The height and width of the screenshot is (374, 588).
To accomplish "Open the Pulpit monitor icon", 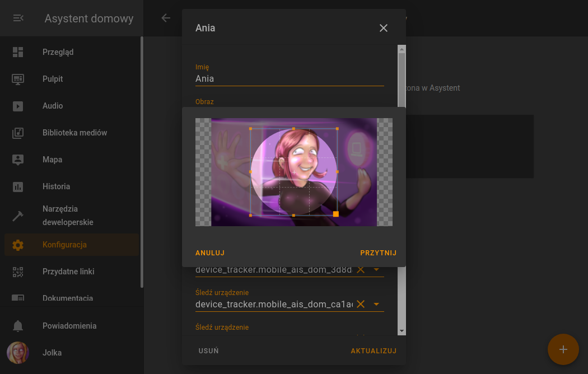I will coord(17,79).
